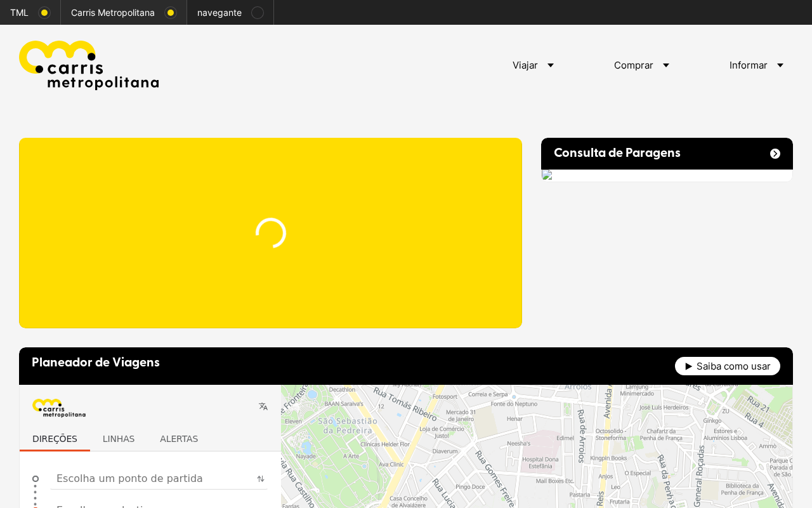
Task: Open the ALERTAS tab
Action: [179, 439]
